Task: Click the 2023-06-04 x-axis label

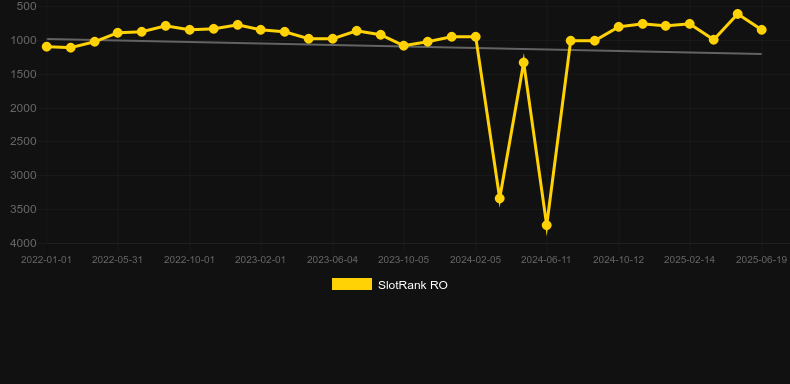Action: 333,260
